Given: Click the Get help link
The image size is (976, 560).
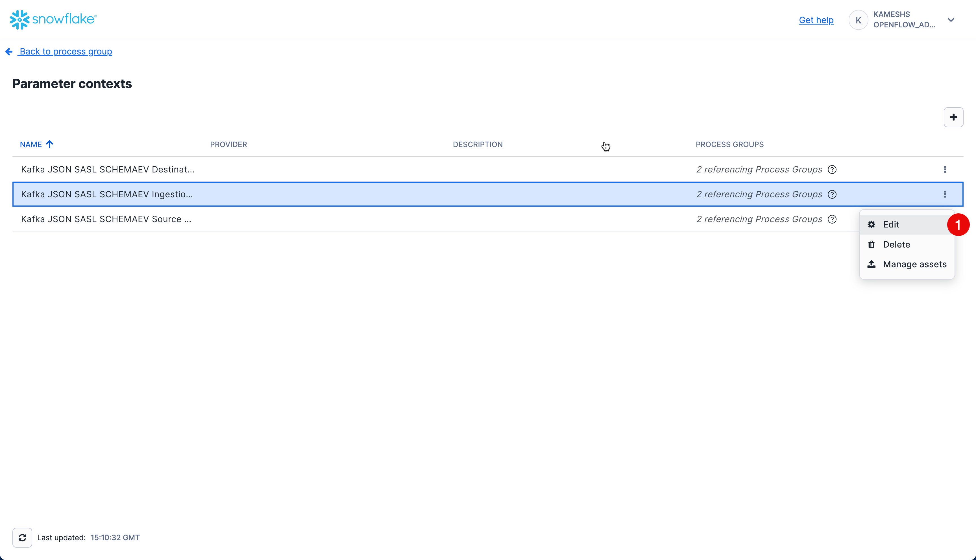Looking at the screenshot, I should [816, 19].
